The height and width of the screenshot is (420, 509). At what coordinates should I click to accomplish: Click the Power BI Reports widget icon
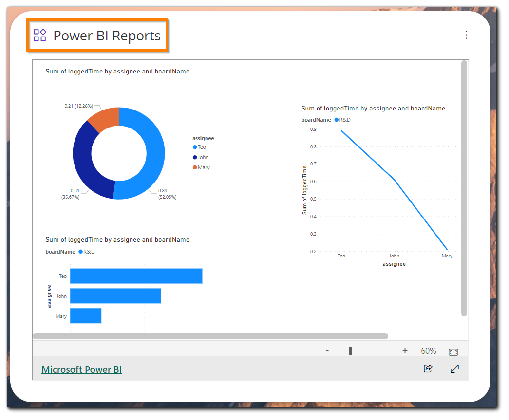pyautogui.click(x=40, y=35)
